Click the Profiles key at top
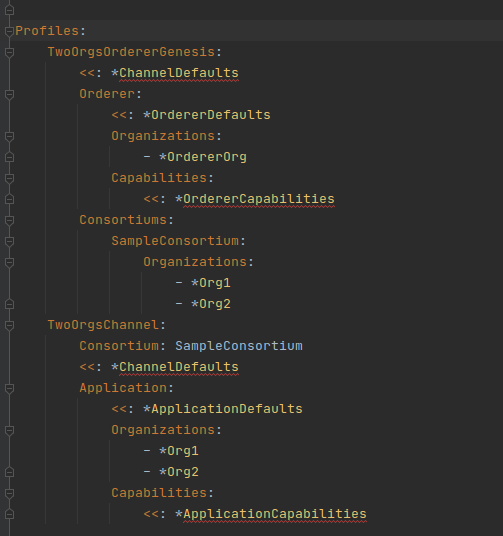Screen dimensions: 503x536 click(47, 31)
